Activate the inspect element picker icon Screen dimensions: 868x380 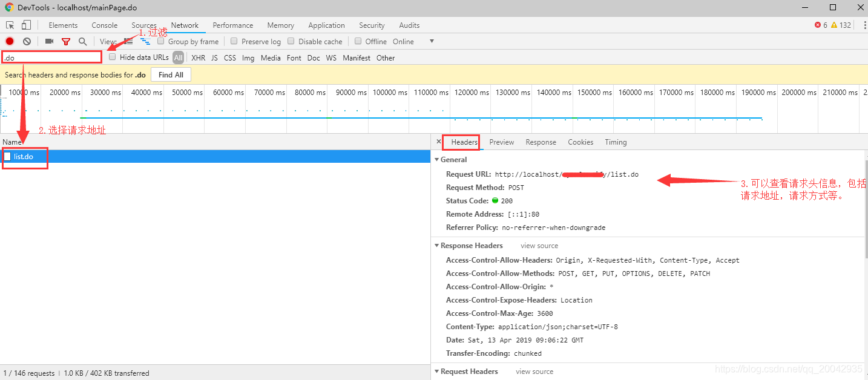coord(10,25)
